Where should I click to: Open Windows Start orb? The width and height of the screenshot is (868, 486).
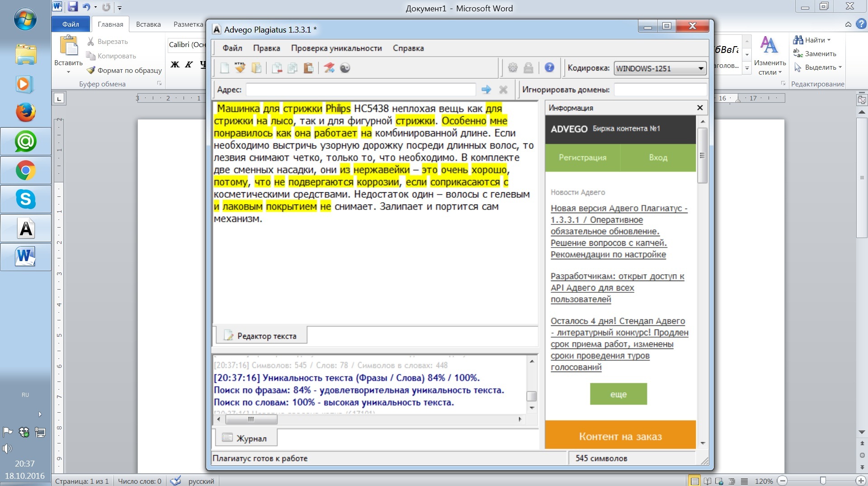[x=25, y=19]
